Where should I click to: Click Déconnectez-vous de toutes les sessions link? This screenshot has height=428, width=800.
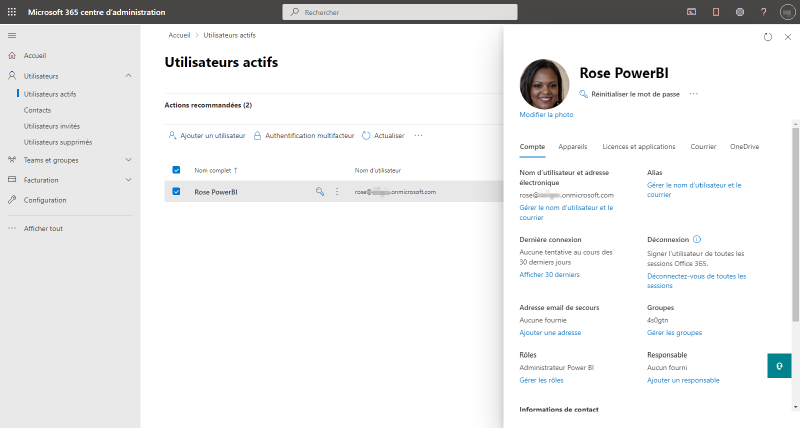click(696, 281)
